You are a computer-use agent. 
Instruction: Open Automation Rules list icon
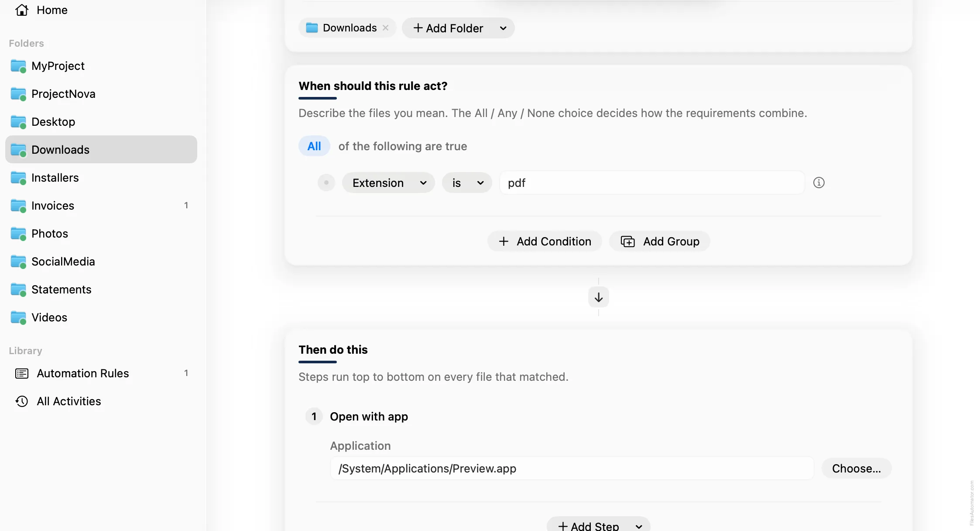pyautogui.click(x=22, y=373)
